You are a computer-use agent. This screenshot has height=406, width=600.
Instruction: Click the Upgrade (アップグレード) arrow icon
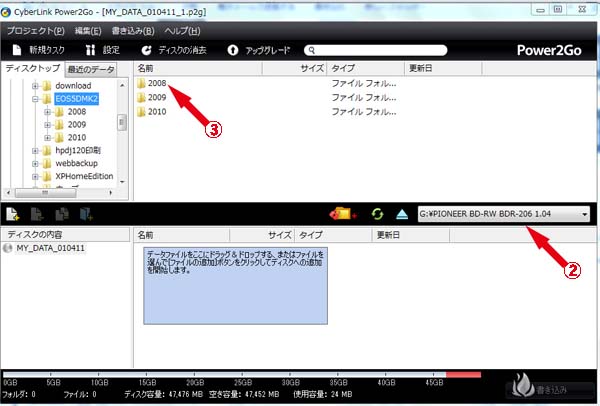[x=233, y=50]
